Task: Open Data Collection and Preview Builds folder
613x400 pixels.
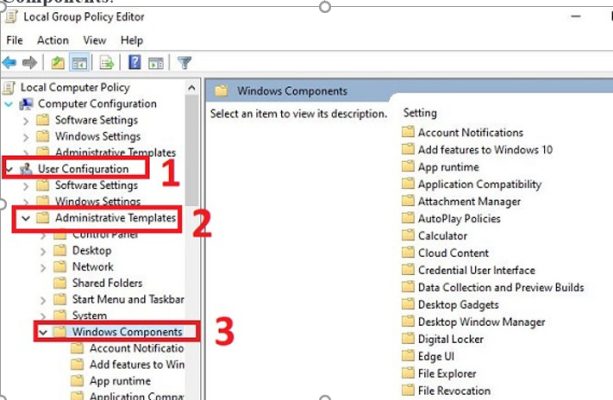Action: click(x=501, y=287)
